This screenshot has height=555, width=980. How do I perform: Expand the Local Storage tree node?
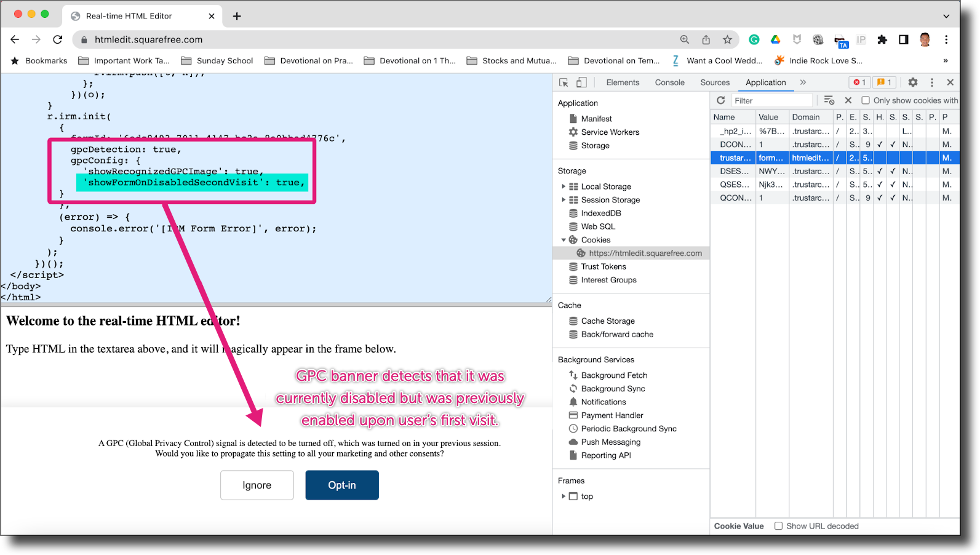pos(563,186)
